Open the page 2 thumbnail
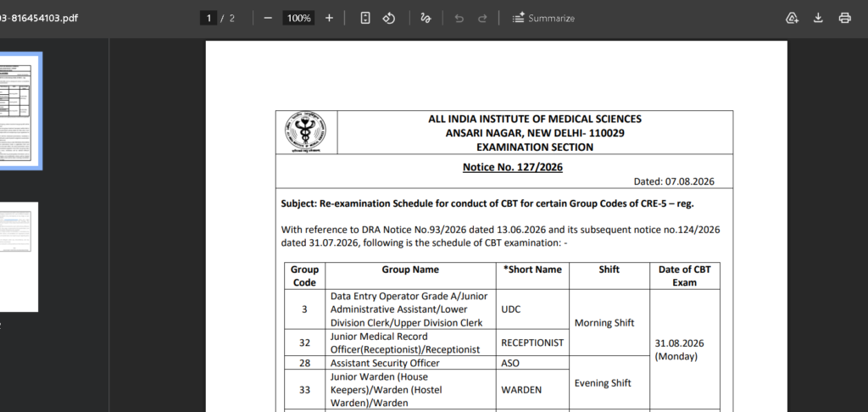 click(x=19, y=257)
